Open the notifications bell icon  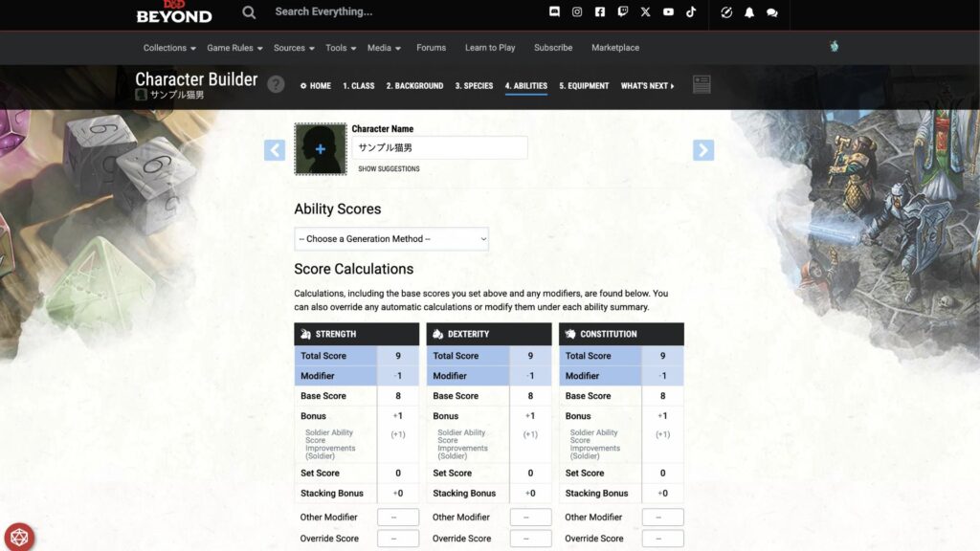[x=749, y=12]
